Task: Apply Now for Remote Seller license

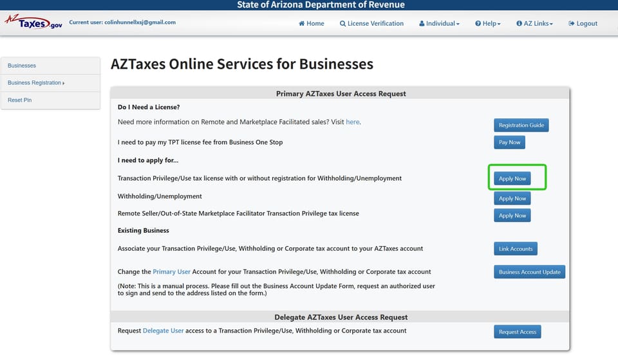Action: coord(512,215)
